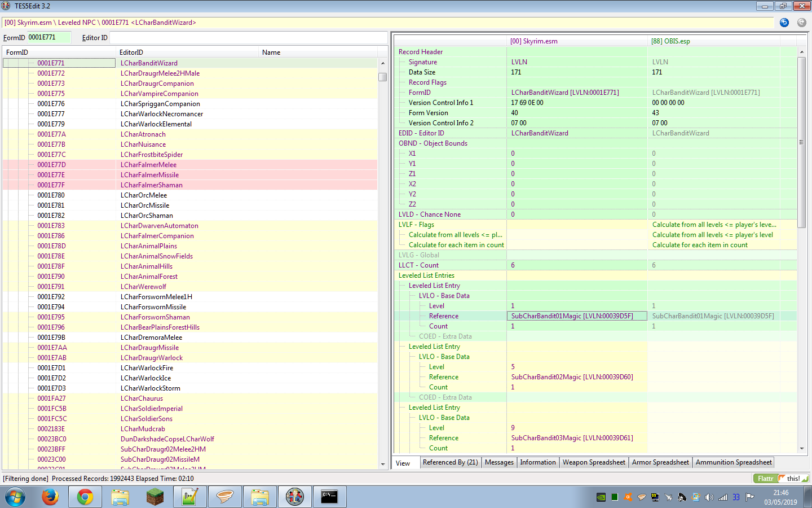Open Ammunition Spreadsheet tab

[734, 462]
